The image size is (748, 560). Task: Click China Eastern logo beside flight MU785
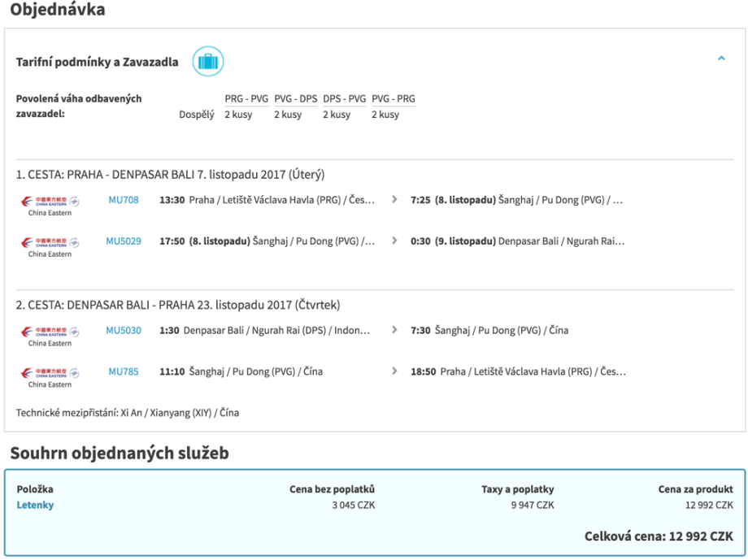[x=50, y=376]
